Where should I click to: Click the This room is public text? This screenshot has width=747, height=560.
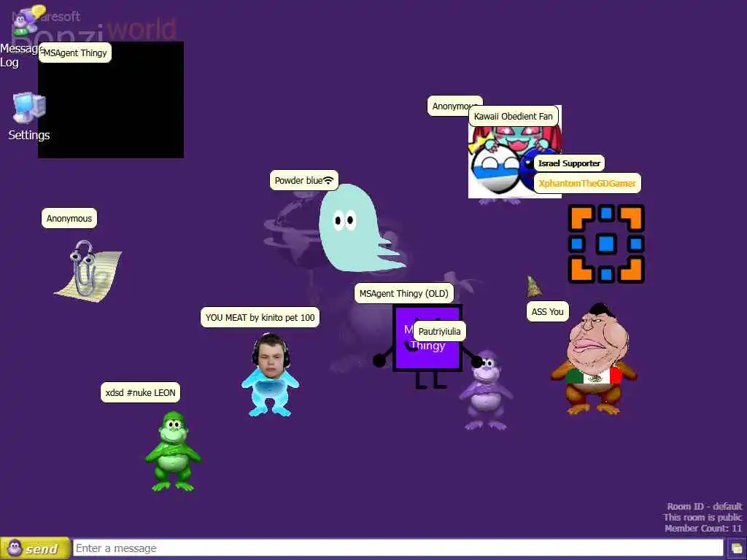point(703,517)
